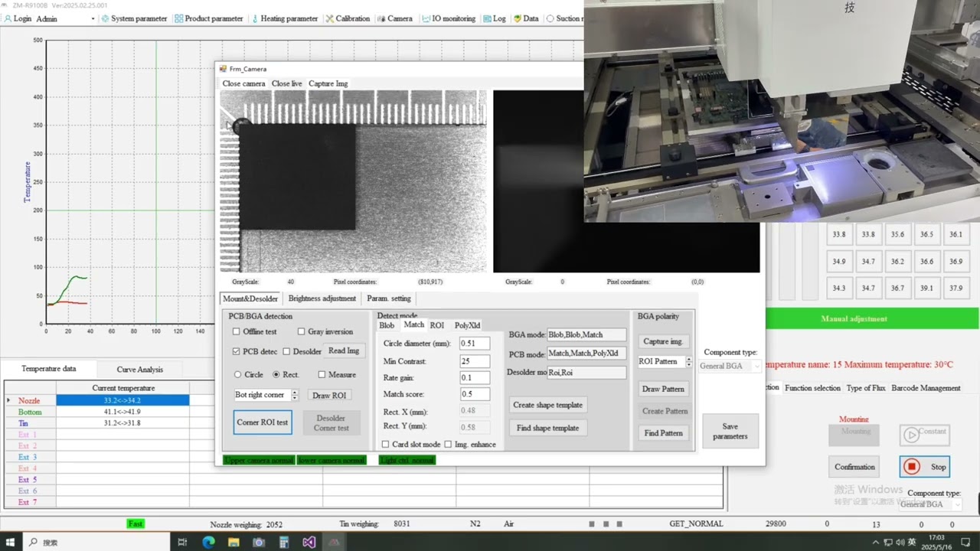Click BGA mode field Blob,Blob,Match

(586, 334)
